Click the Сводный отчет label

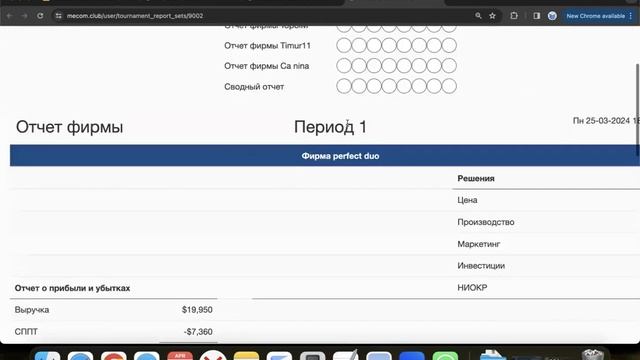[x=254, y=87]
